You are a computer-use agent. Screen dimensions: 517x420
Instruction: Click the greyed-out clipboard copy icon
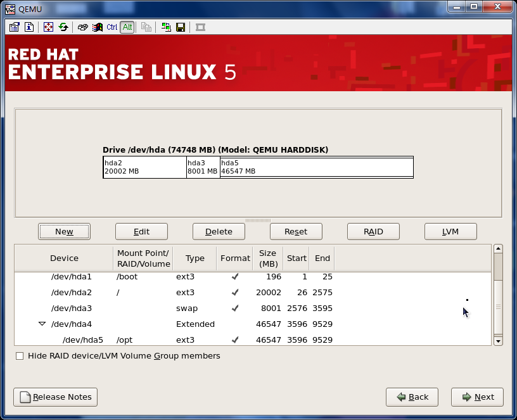pyautogui.click(x=146, y=27)
